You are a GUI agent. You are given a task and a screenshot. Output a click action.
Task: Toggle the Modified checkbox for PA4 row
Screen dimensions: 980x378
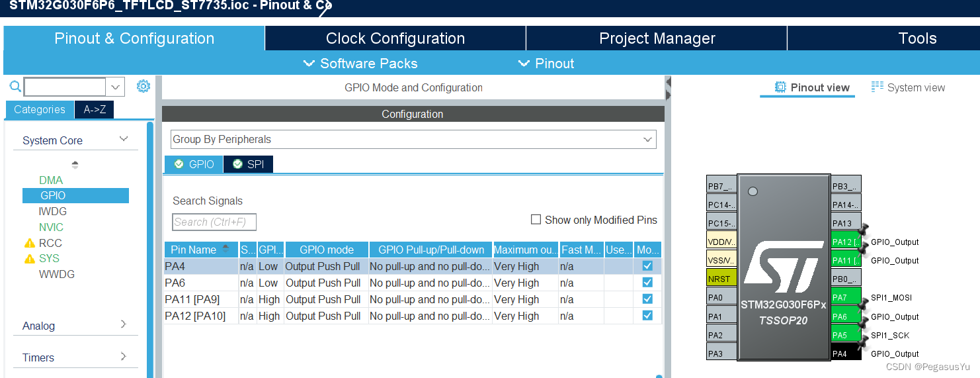[647, 266]
